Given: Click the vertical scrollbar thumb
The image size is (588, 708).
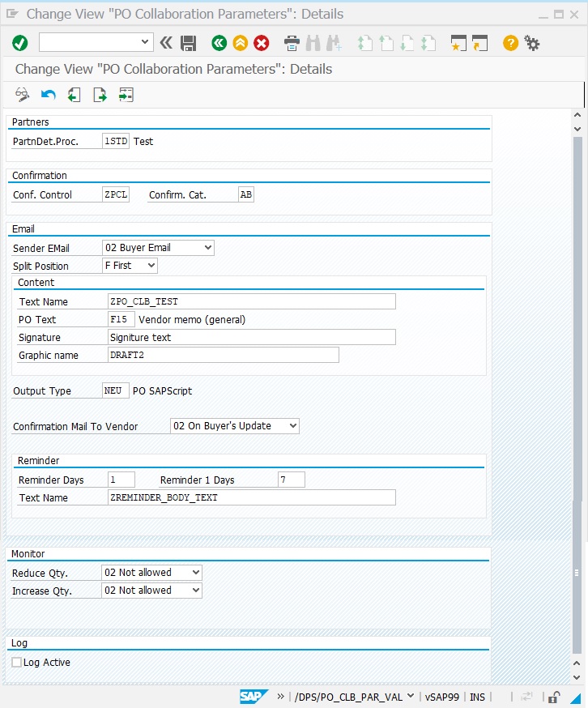Looking at the screenshot, I should 577,395.
